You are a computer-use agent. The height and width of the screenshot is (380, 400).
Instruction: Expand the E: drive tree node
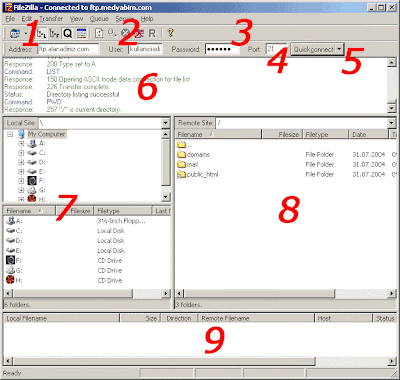pyautogui.click(x=21, y=172)
